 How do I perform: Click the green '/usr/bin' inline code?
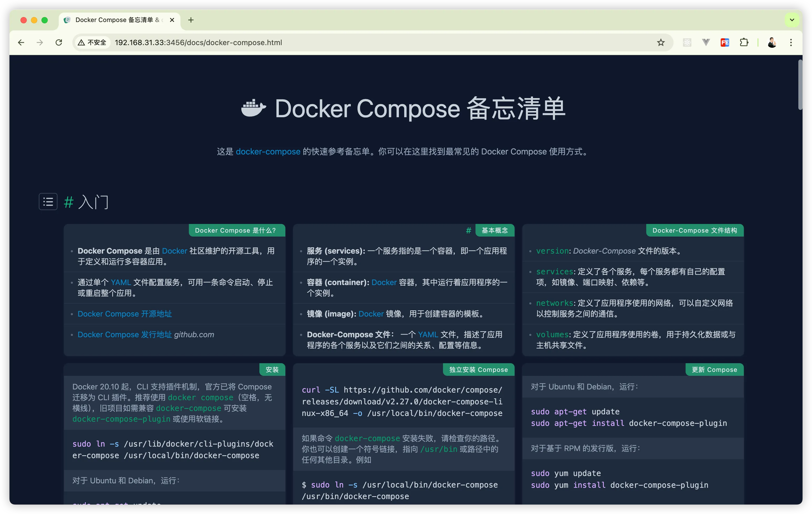tap(439, 449)
